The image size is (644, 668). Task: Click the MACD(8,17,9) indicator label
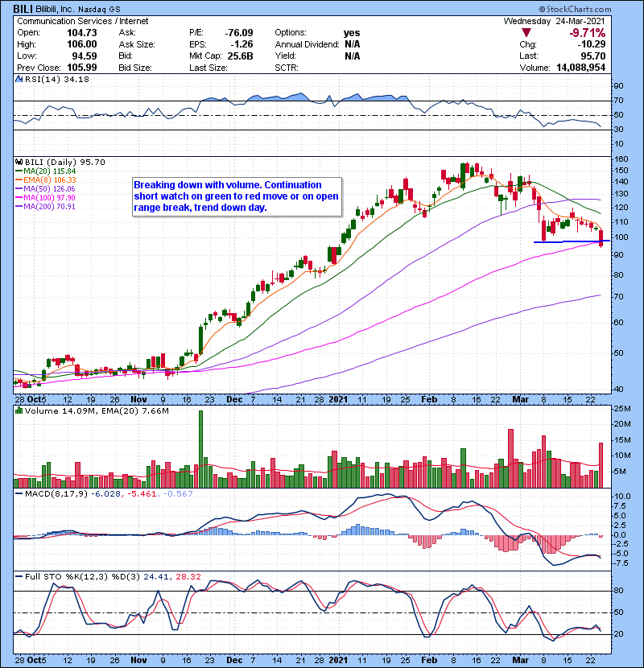click(57, 494)
